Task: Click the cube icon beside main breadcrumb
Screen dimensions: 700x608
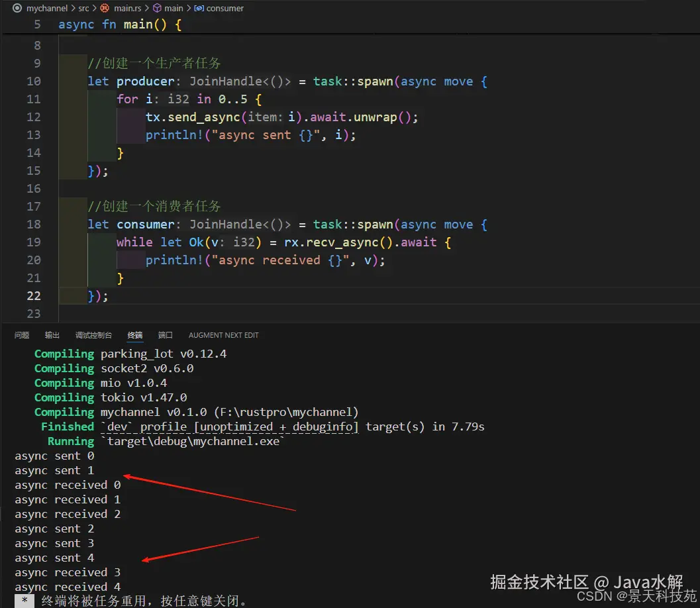Action: [157, 8]
